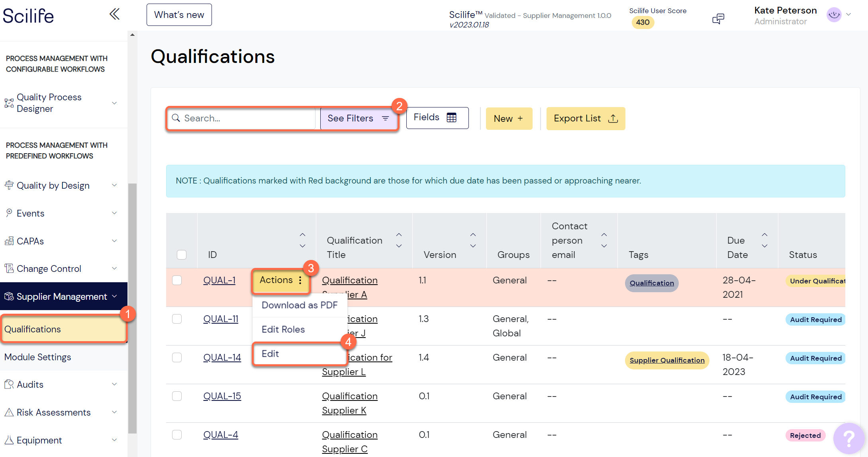Open the QUAL-14 record link

pyautogui.click(x=222, y=357)
